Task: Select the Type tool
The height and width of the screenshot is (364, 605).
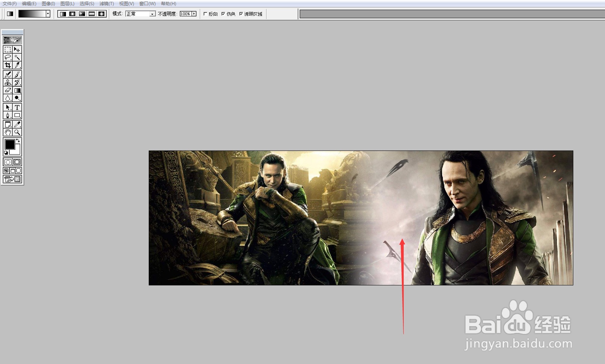Action: pyautogui.click(x=17, y=107)
